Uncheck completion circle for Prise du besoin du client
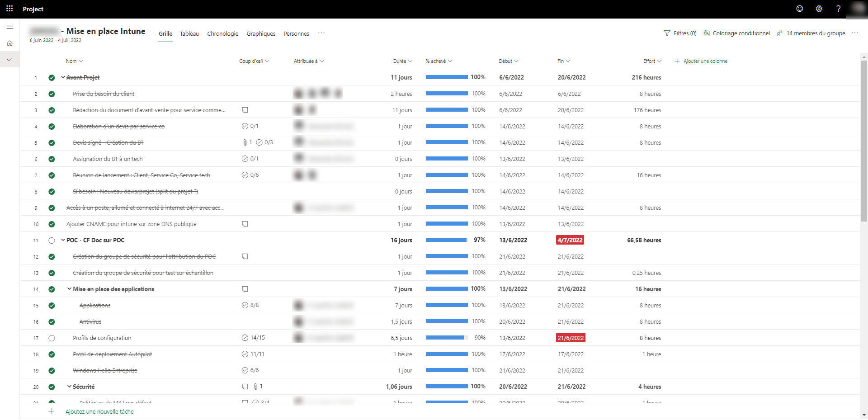Screen dimensions: 868x420 click(52, 94)
